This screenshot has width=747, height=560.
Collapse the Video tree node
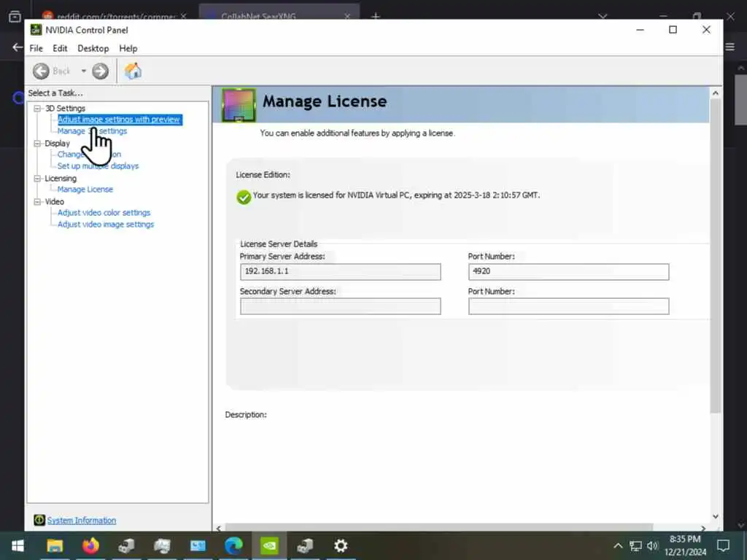click(37, 202)
